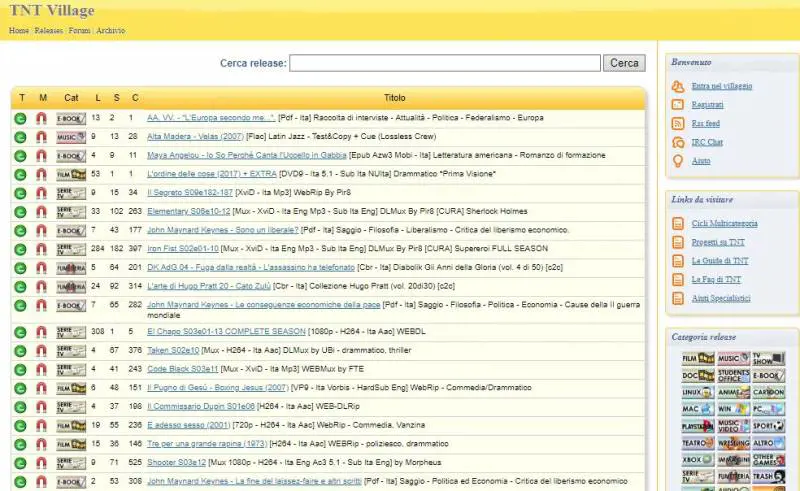800x491 pixels.
Task: Download torrent for L'ordine delle cose
Action: (20, 175)
